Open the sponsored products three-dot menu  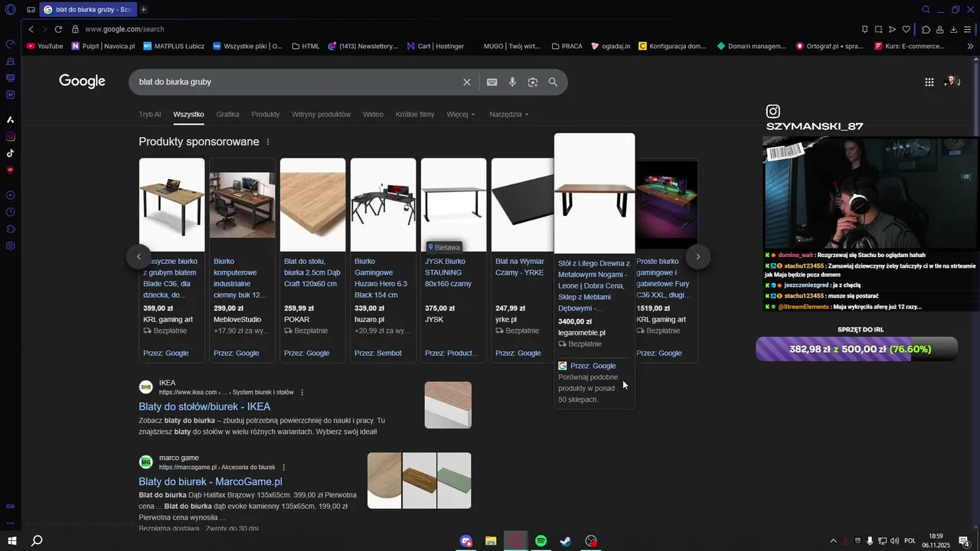[268, 142]
